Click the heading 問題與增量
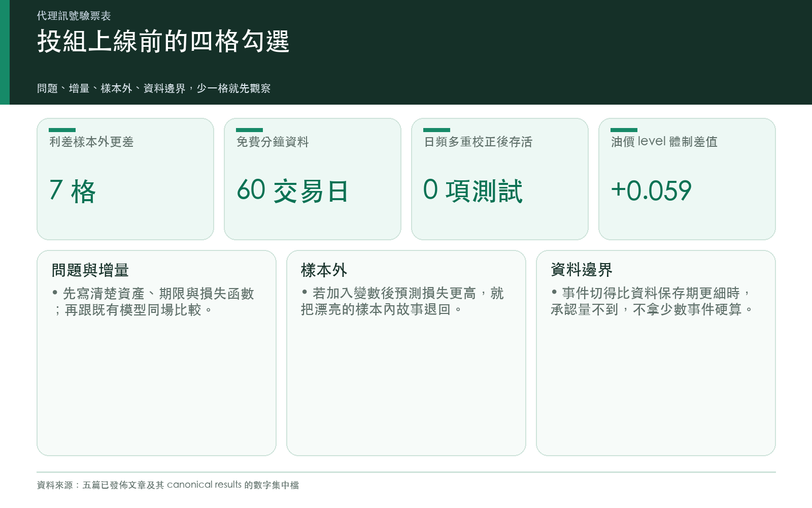Viewport: 812px width, 508px height. (90, 270)
